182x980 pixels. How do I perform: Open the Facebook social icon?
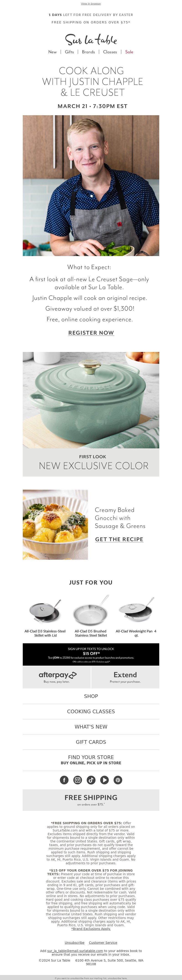[x=64, y=780]
